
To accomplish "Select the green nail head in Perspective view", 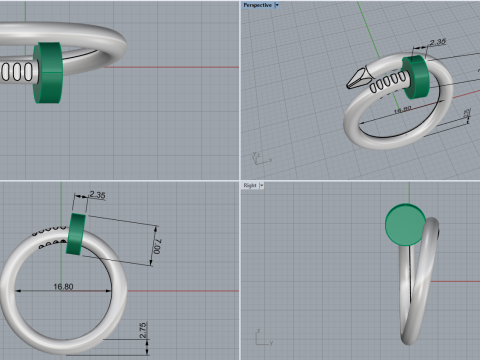I will click(x=416, y=77).
